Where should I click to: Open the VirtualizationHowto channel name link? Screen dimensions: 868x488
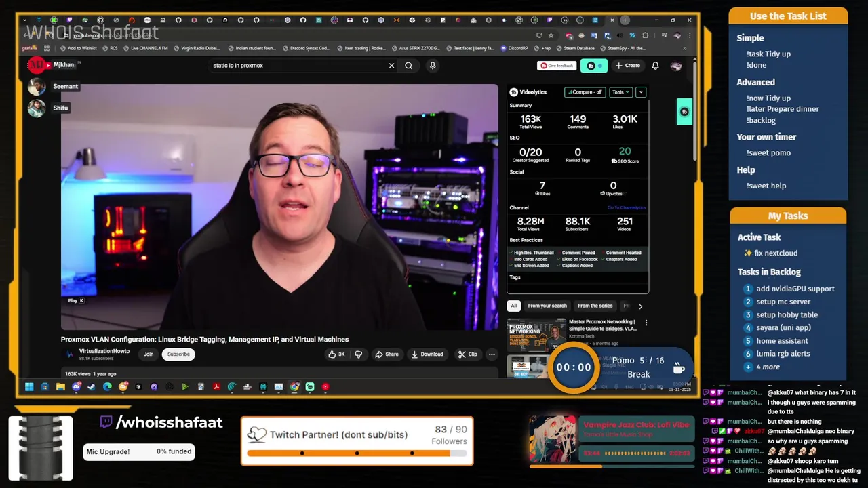coord(104,351)
